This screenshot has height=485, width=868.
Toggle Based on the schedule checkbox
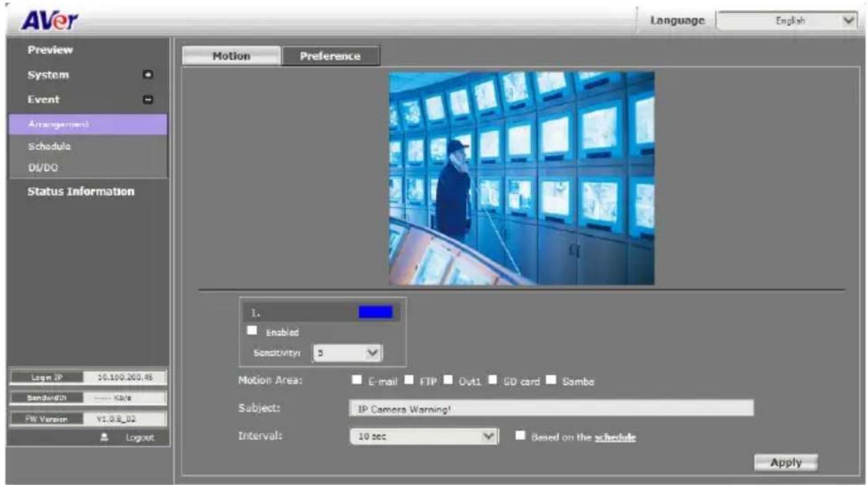[x=520, y=436]
